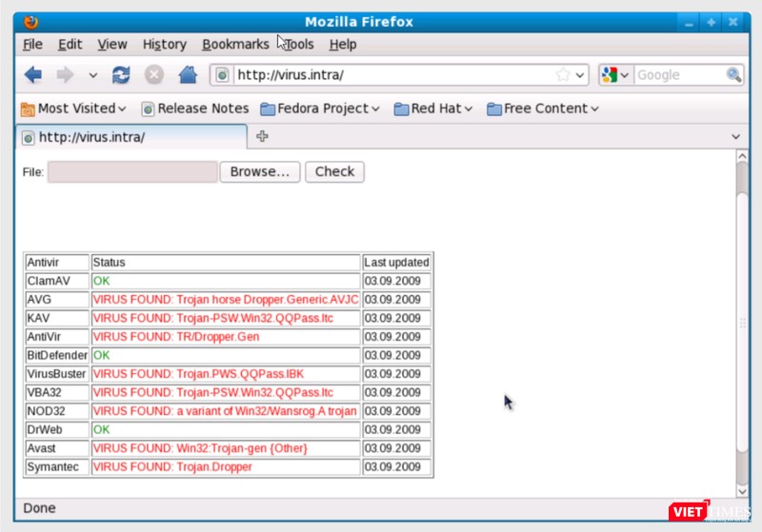Go back with the Back arrow

(x=33, y=75)
